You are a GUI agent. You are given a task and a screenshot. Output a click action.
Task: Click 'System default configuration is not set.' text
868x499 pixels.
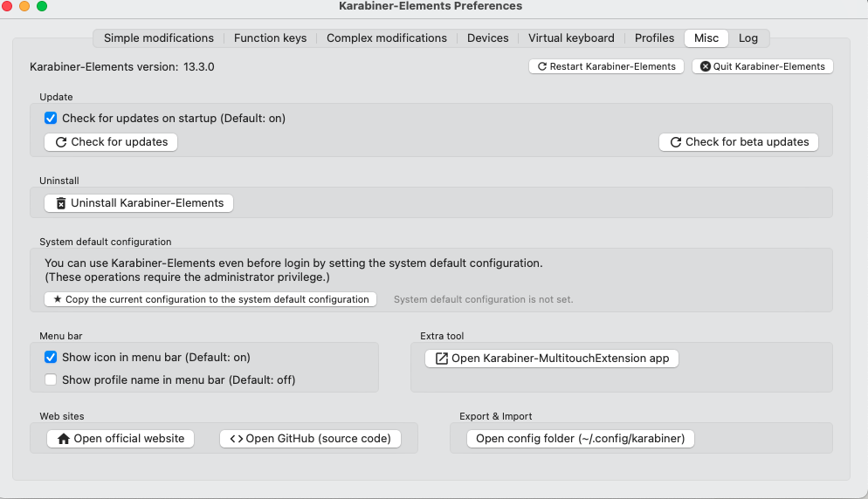click(483, 299)
